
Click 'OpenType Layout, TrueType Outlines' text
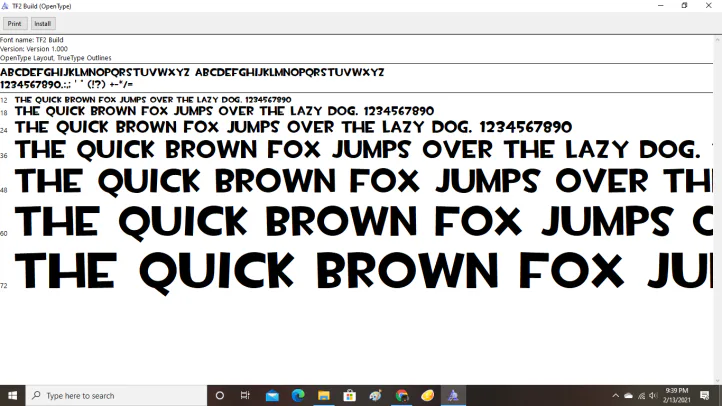(x=56, y=58)
